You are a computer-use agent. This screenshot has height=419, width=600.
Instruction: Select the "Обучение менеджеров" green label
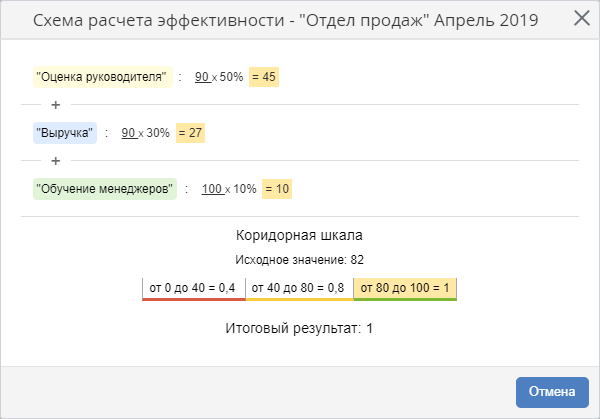104,188
